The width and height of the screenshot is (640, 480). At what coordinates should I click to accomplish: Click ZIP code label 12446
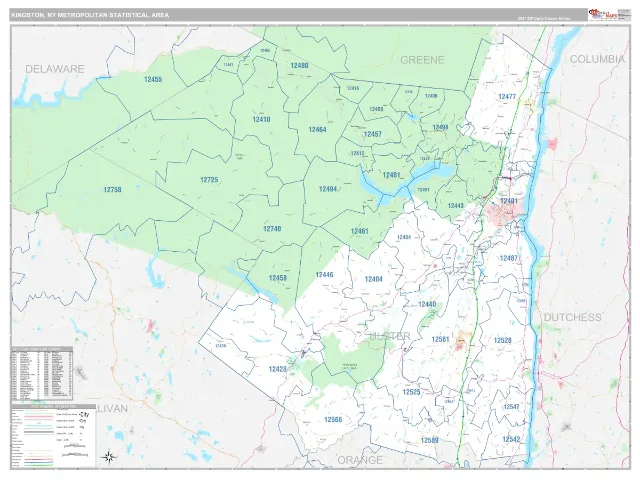324,275
